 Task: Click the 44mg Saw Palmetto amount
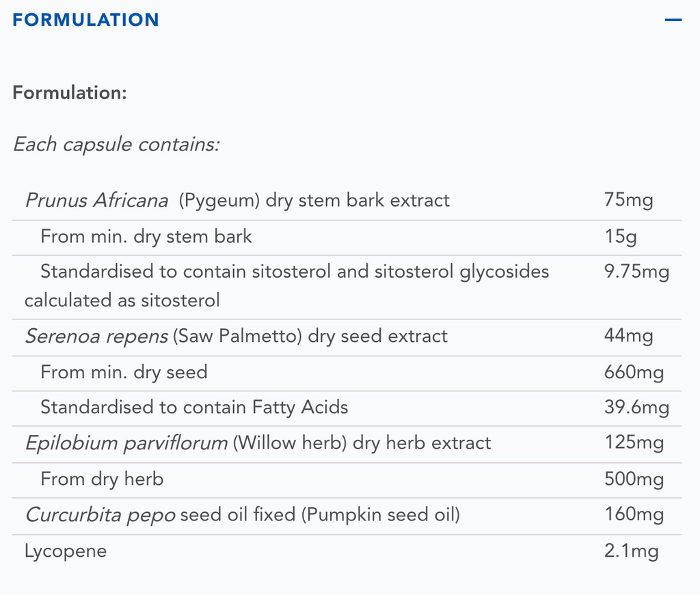(628, 336)
